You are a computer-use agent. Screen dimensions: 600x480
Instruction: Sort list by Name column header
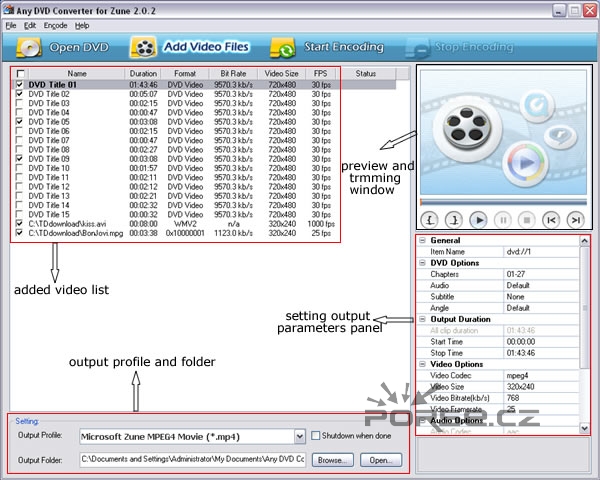tap(77, 73)
